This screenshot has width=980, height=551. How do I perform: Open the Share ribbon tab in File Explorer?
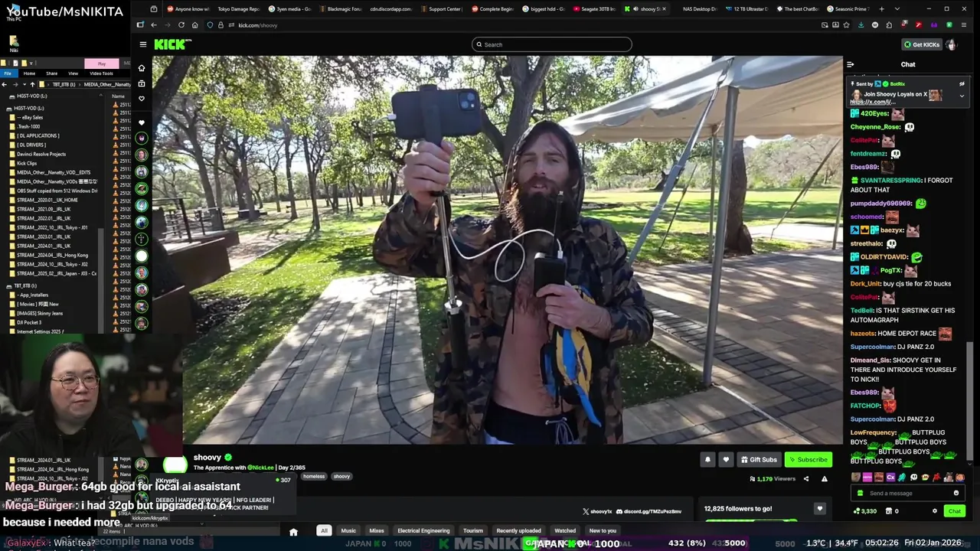(51, 73)
